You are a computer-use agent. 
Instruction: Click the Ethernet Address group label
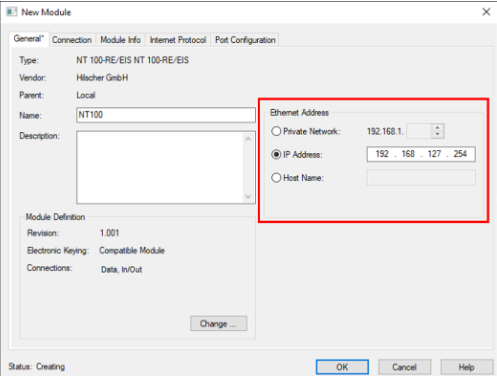[x=299, y=113]
